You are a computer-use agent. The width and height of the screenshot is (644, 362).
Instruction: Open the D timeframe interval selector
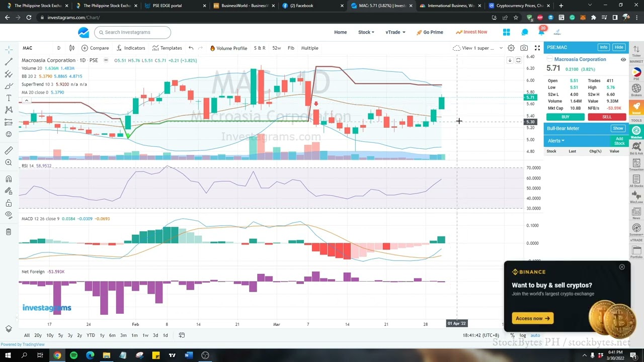point(58,48)
